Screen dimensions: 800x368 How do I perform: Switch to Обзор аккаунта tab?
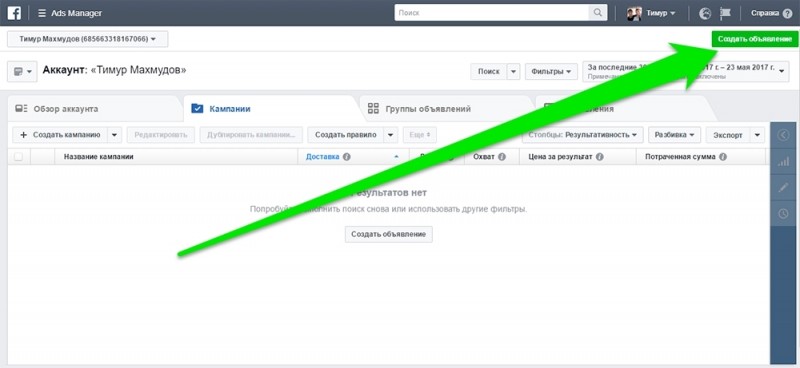tap(94, 109)
